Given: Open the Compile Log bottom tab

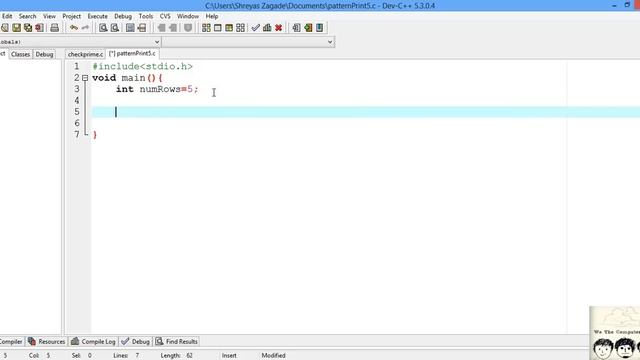Looking at the screenshot, I should (93, 342).
